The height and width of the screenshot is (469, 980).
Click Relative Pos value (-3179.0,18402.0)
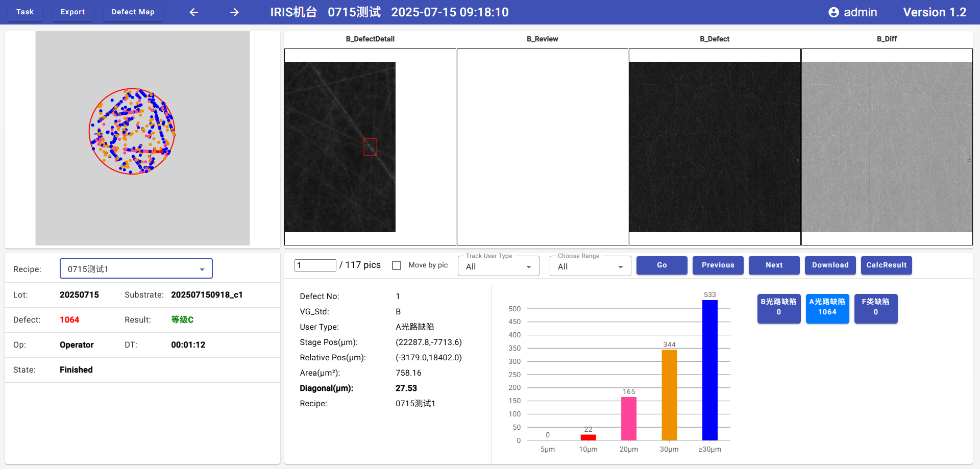click(429, 358)
